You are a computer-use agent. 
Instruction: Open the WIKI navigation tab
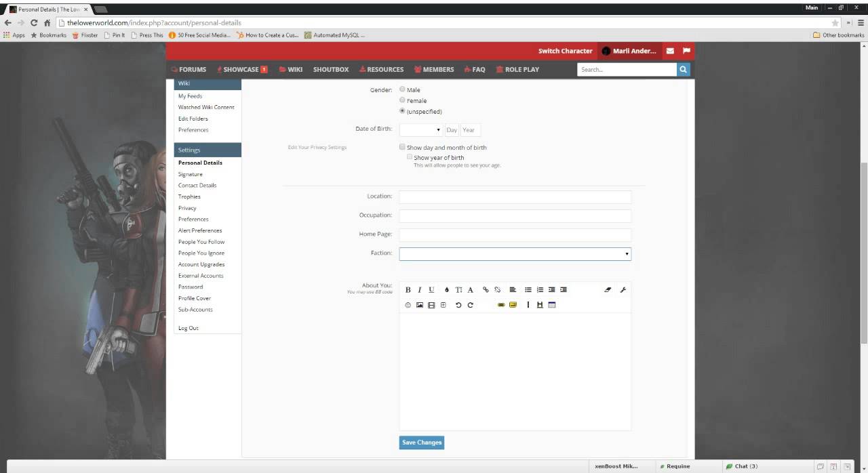pyautogui.click(x=291, y=69)
